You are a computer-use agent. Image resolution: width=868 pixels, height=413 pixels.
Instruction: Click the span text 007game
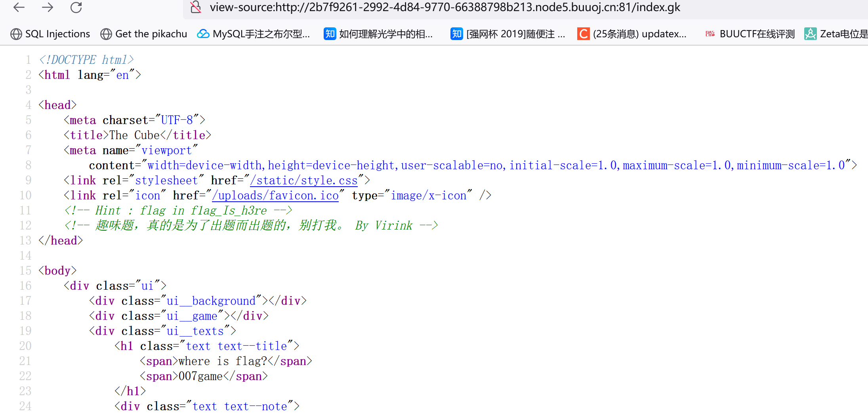(200, 376)
